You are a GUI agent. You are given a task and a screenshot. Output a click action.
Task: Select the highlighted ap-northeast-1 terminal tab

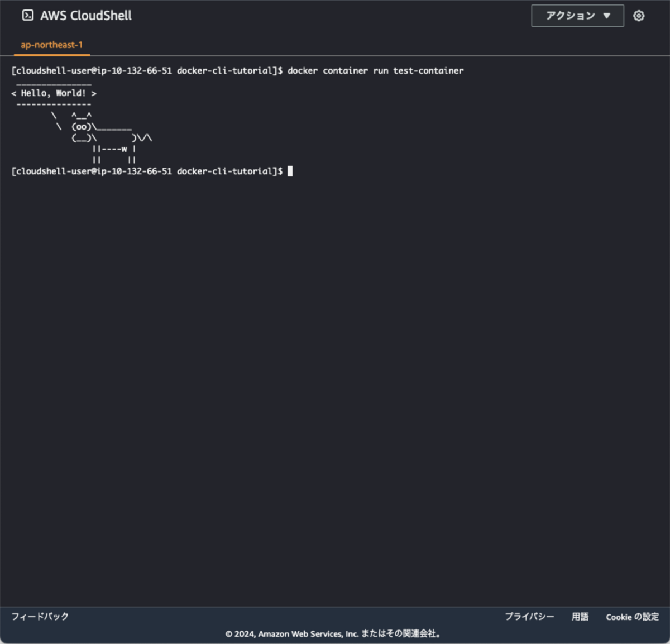pos(51,45)
